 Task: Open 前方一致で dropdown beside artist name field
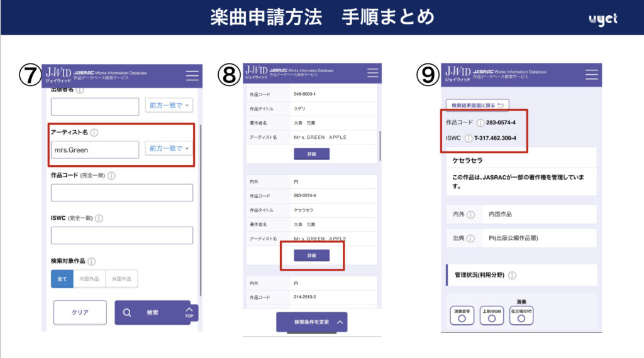point(169,149)
